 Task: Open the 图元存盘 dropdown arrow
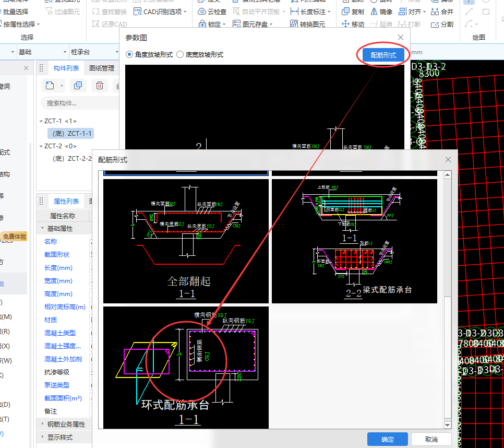click(271, 24)
